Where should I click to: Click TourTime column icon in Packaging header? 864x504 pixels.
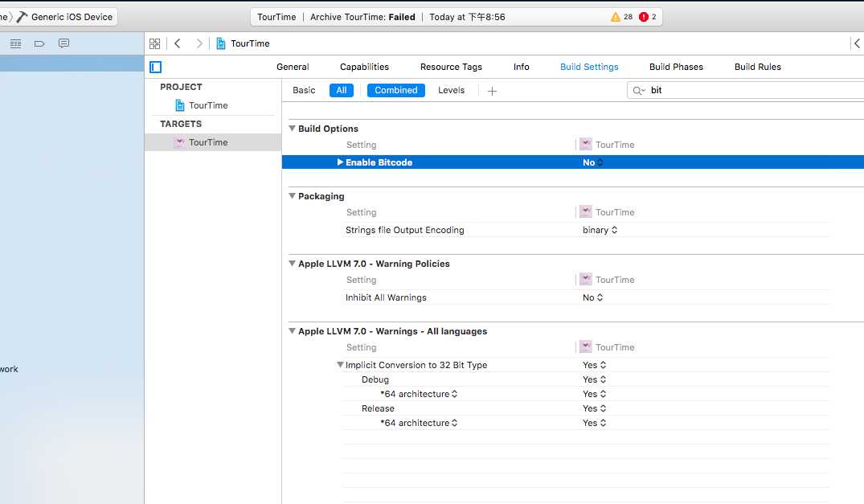click(x=586, y=212)
